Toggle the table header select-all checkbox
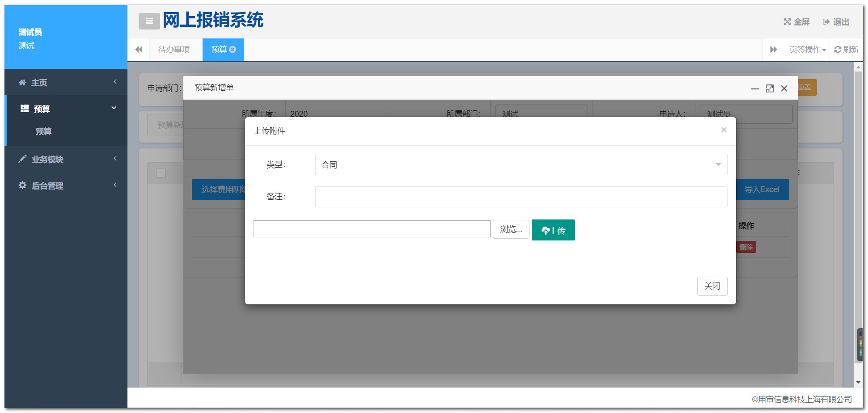This screenshot has width=868, height=413. [x=161, y=173]
